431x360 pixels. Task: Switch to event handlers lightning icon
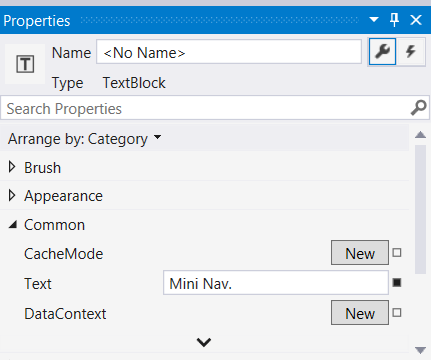tap(411, 52)
